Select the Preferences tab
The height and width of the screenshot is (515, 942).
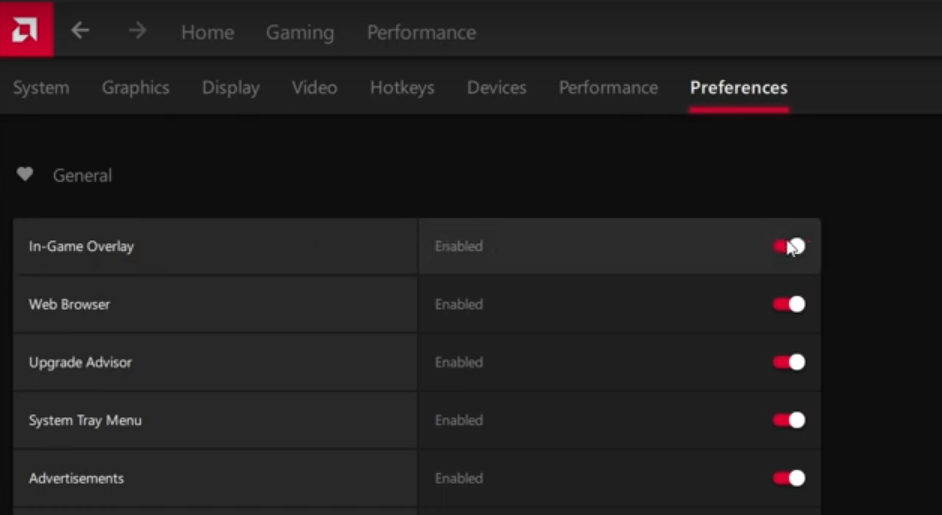(x=739, y=88)
